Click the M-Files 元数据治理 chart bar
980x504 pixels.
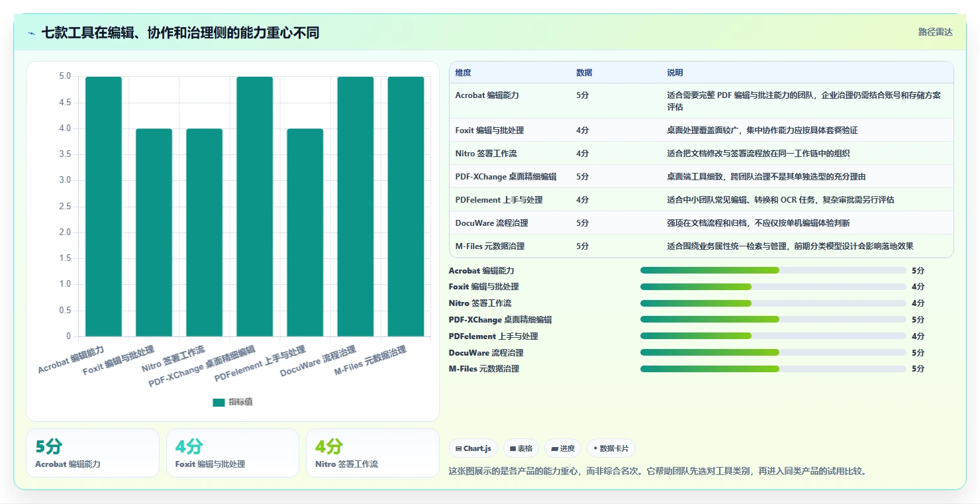coord(406,207)
